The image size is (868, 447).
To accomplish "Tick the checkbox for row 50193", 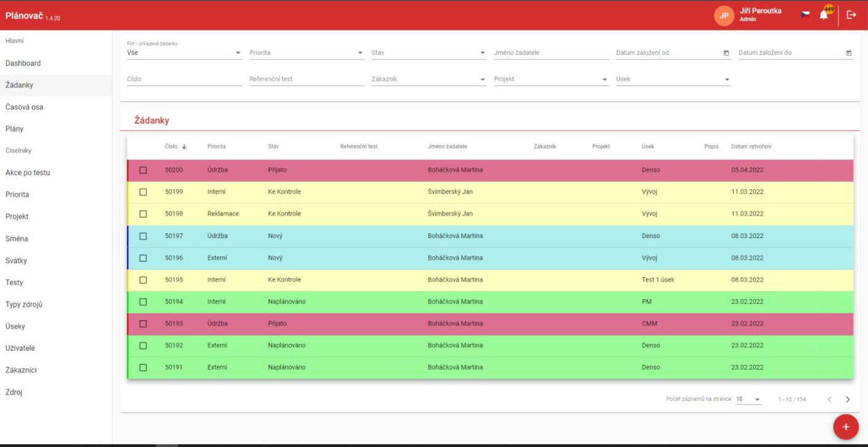I will click(x=143, y=324).
